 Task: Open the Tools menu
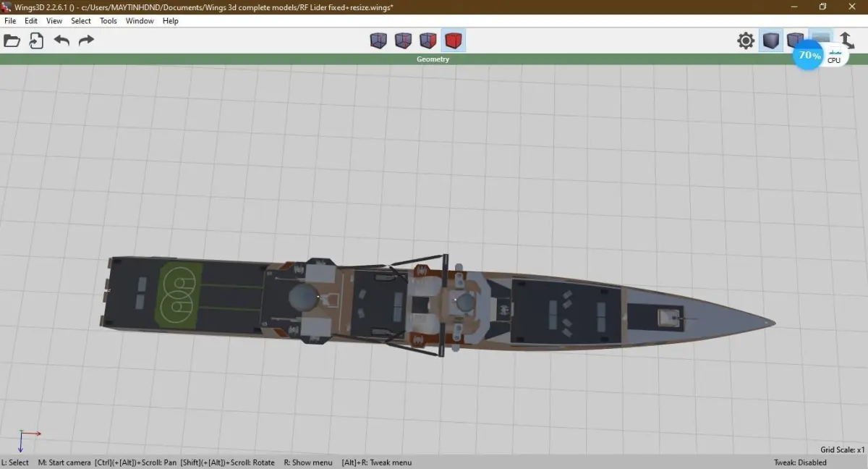point(109,21)
